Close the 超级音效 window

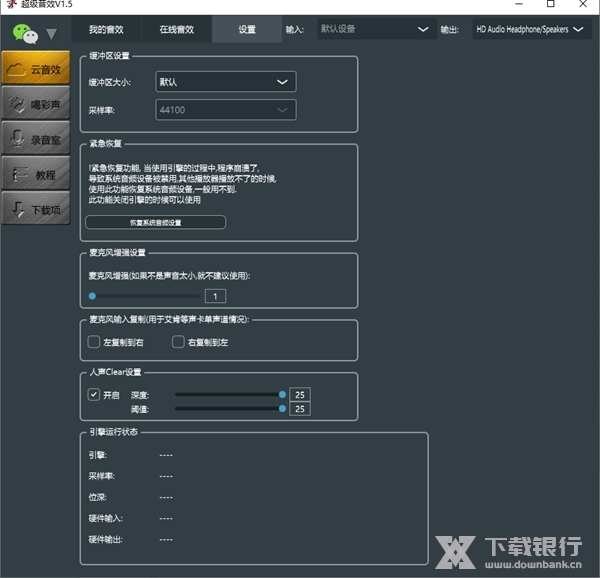pyautogui.click(x=583, y=4)
